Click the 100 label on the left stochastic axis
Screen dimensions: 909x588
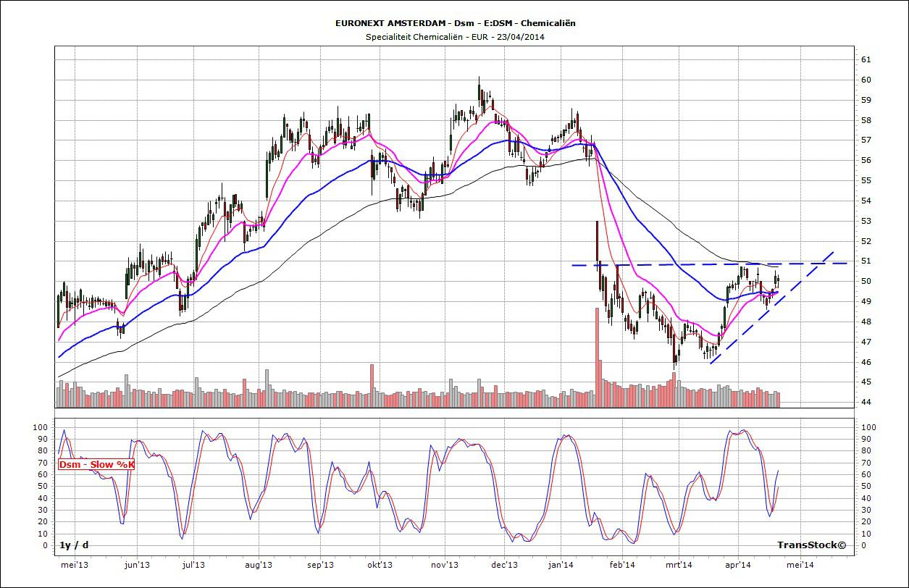(41, 428)
